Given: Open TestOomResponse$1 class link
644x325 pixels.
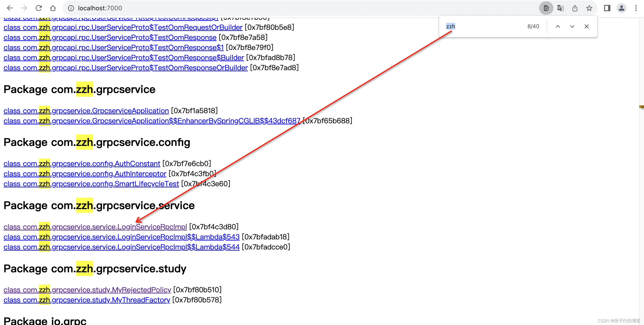Looking at the screenshot, I should point(113,48).
